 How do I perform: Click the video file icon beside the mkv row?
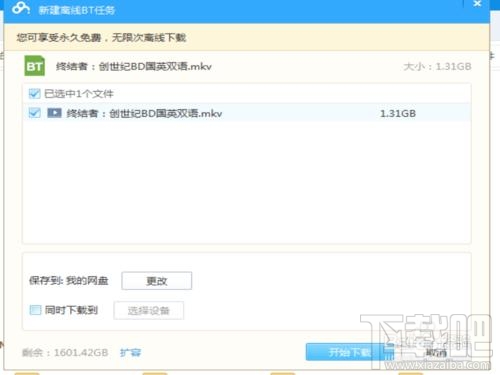54,113
